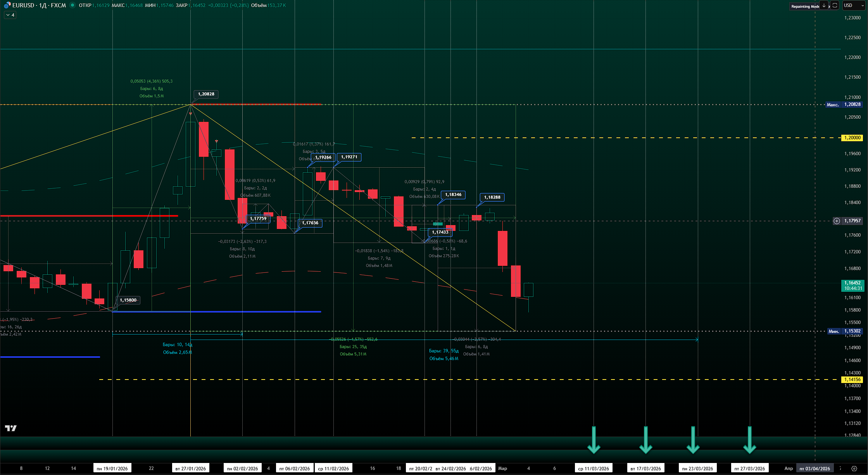868x475 pixels.
Task: Click the down arrow button near Repainting Mode
Action: 824,5
